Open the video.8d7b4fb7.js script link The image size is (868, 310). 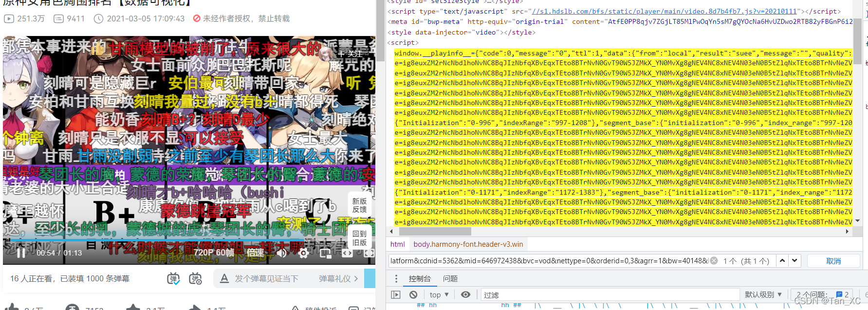pos(664,11)
